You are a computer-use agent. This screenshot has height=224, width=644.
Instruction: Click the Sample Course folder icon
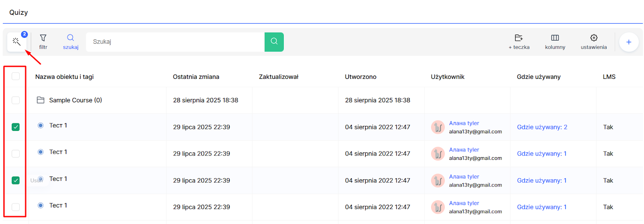point(41,100)
